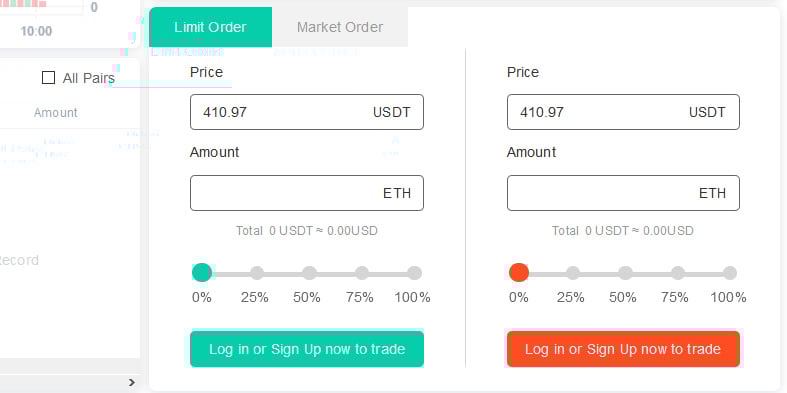Image resolution: width=787 pixels, height=393 pixels.
Task: Switch to the Market Order tab
Action: [x=340, y=27]
